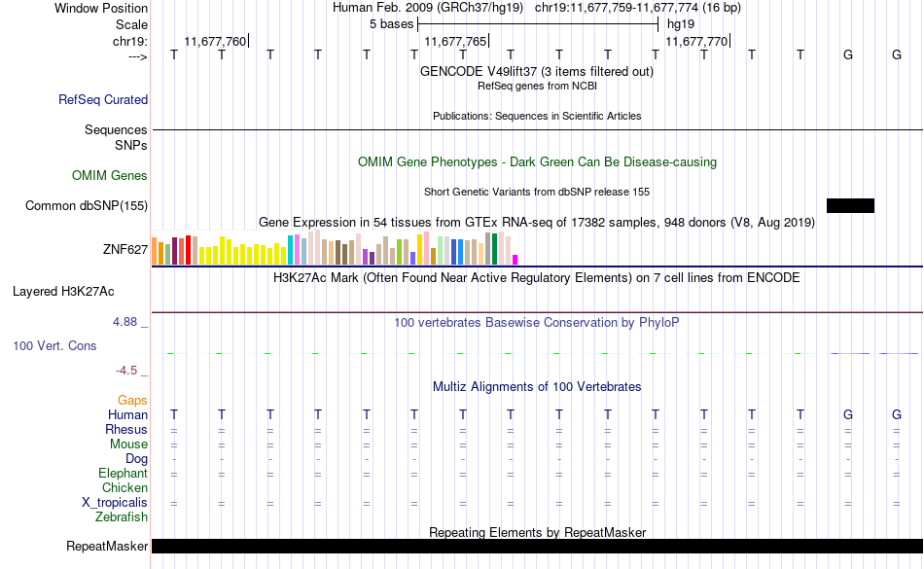
Task: Click the 'RepeatMasker' track label
Action: point(107,546)
